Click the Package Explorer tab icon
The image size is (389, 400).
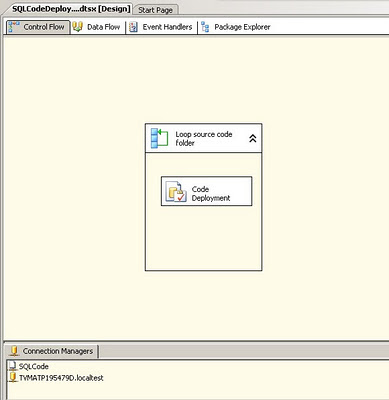point(205,27)
